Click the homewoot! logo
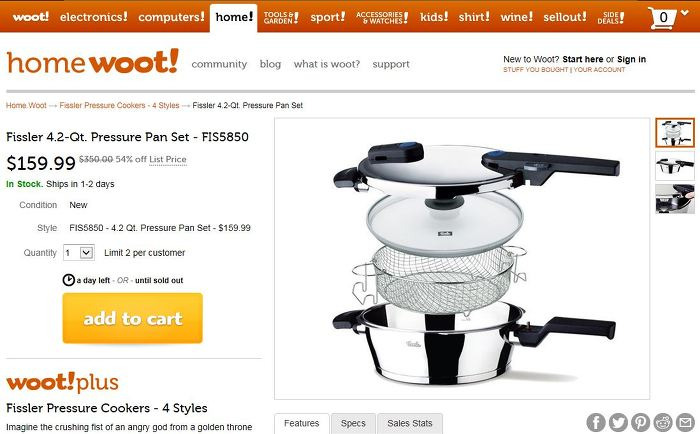This screenshot has width=700, height=434. [92, 62]
